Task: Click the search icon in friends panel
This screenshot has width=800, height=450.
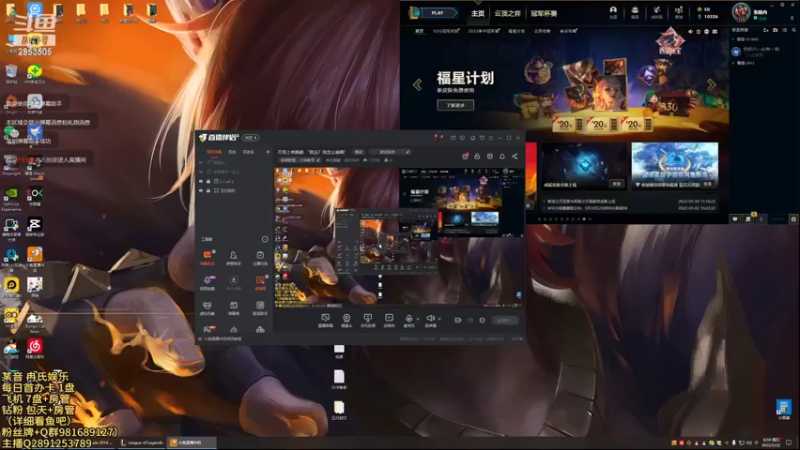Action: click(x=794, y=30)
